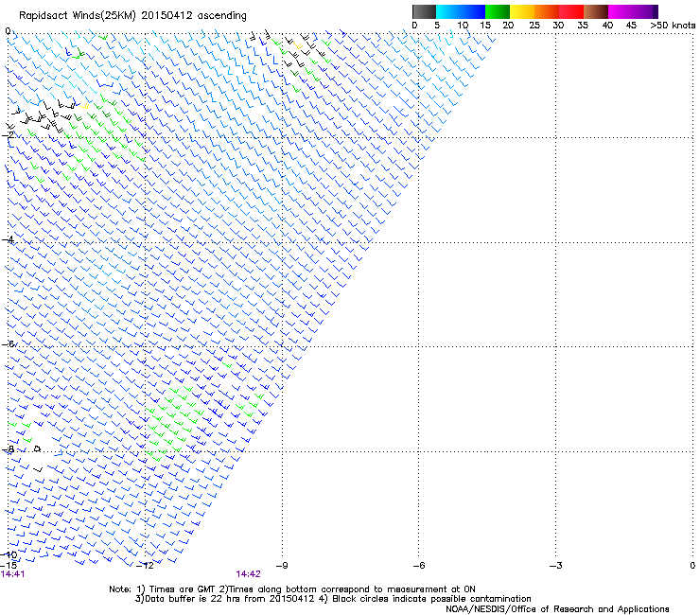
Task: Click the purple time stamp 14:41
Action: (x=13, y=574)
